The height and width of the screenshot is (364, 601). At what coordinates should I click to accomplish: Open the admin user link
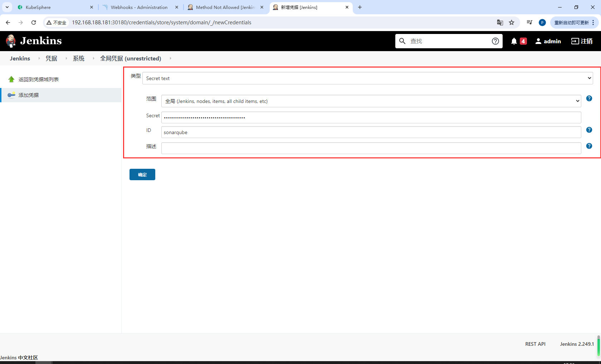pyautogui.click(x=552, y=41)
